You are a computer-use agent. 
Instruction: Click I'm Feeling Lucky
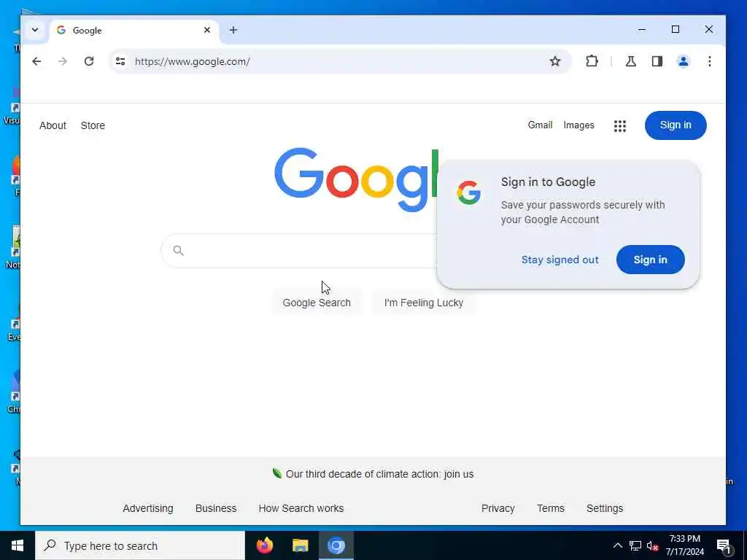click(x=424, y=303)
